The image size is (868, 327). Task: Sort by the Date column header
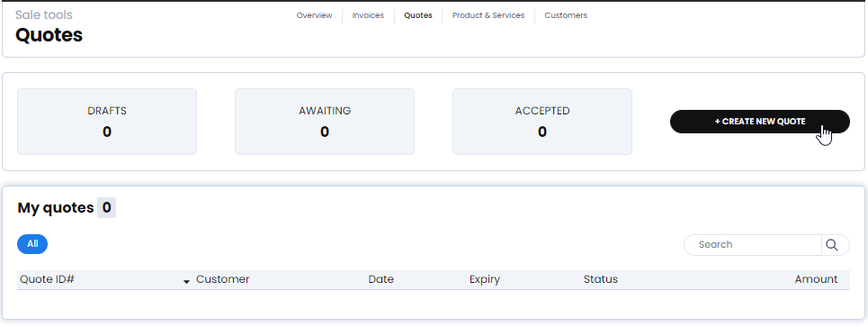tap(380, 279)
